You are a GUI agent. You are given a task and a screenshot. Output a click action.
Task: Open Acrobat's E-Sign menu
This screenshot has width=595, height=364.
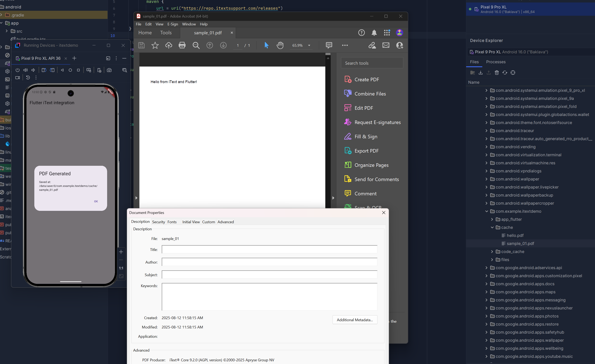pos(172,24)
